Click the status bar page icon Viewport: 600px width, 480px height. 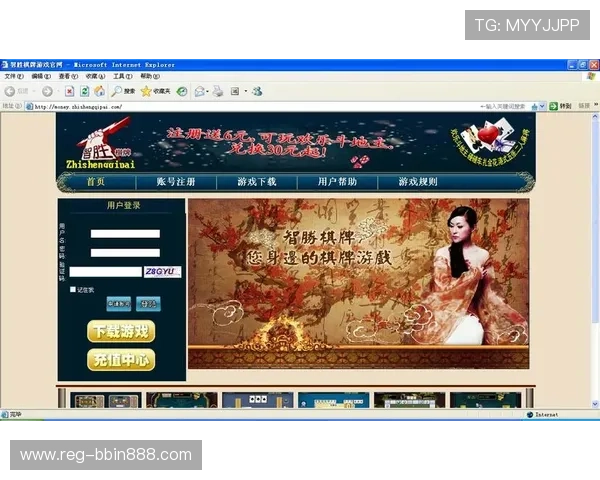tap(5, 414)
